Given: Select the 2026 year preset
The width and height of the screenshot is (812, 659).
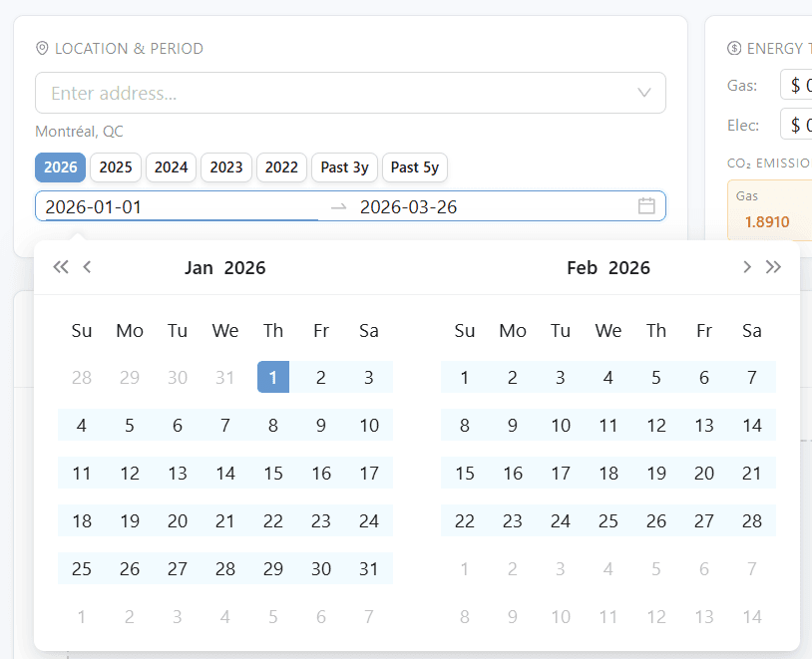Looking at the screenshot, I should click(61, 167).
